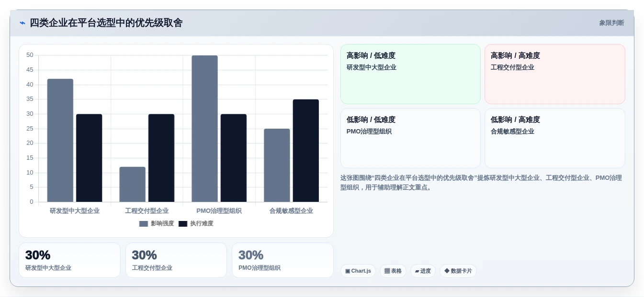Open the 低影响 / 高难度 quadrant card
The height and width of the screenshot is (297, 644).
555,138
